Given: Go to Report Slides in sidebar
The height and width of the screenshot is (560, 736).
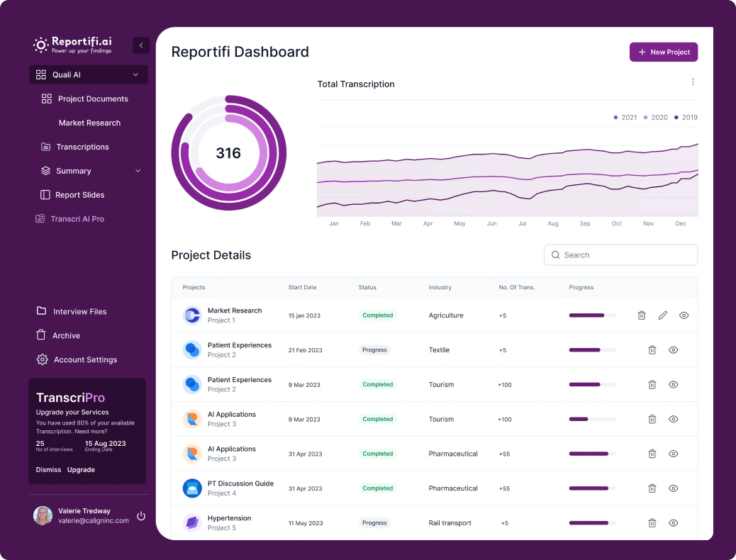Looking at the screenshot, I should [x=79, y=195].
